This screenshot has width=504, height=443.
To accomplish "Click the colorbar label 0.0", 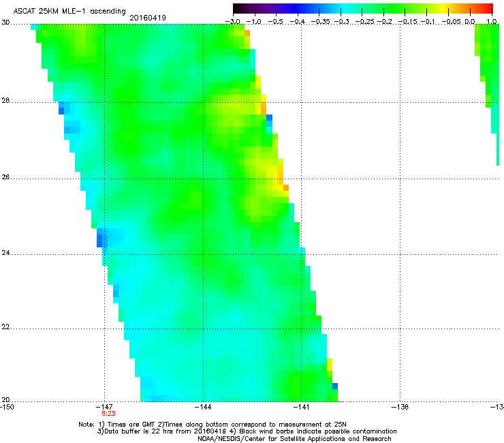I will coord(470,22).
